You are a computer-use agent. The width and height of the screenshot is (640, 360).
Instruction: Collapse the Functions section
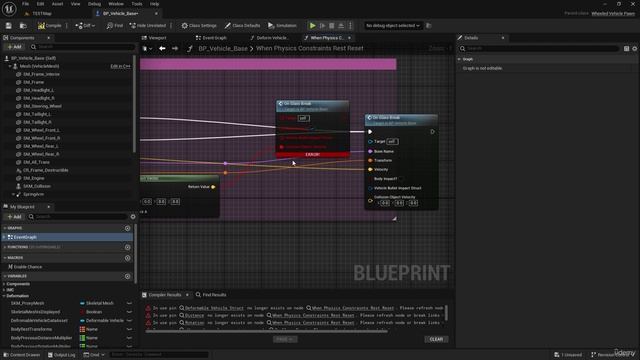point(4,247)
